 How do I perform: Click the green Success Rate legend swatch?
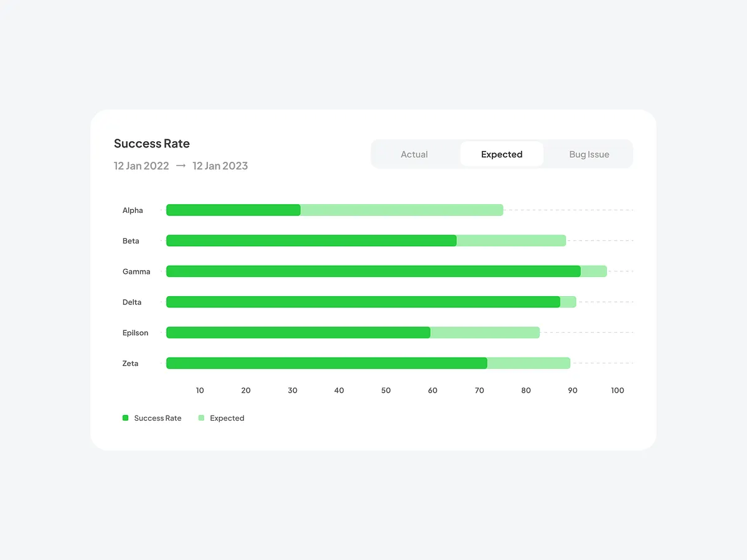(125, 418)
